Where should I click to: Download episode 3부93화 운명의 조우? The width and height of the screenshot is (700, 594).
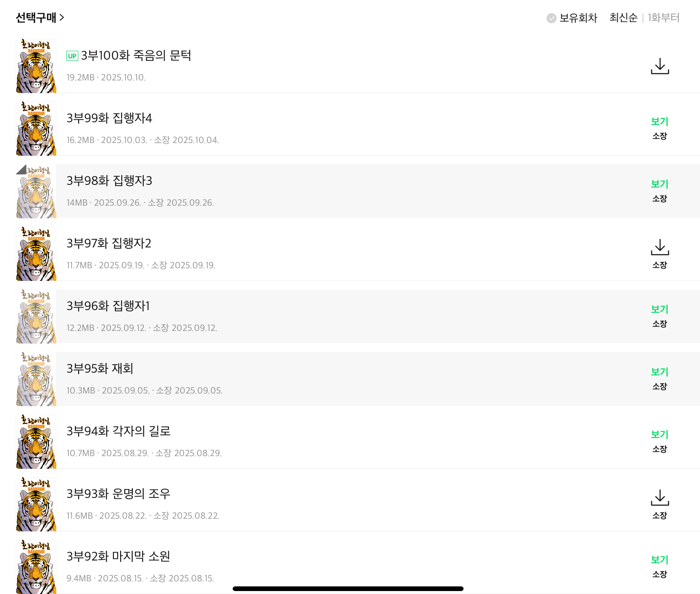[x=659, y=498]
